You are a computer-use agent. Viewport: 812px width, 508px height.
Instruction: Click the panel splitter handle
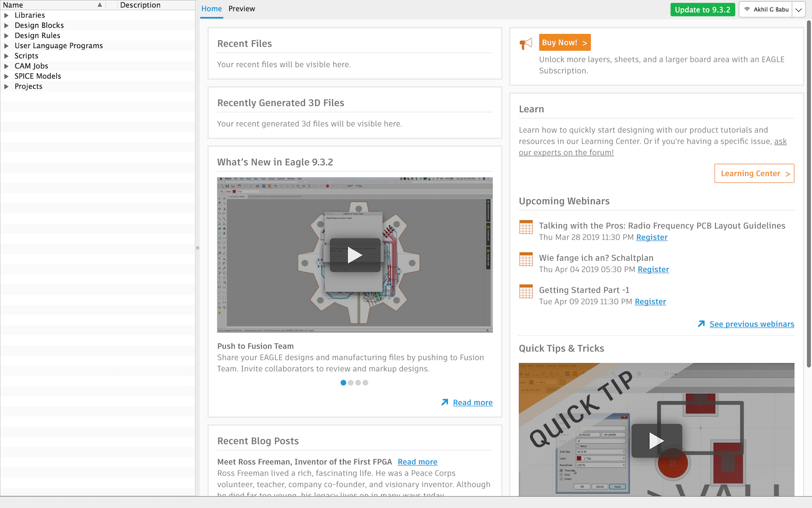(197, 248)
